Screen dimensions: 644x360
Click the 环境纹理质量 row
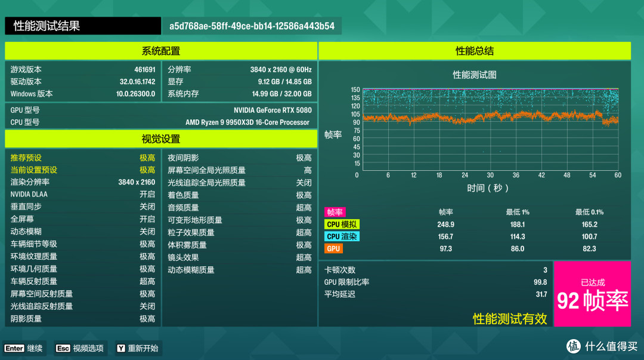(x=83, y=256)
